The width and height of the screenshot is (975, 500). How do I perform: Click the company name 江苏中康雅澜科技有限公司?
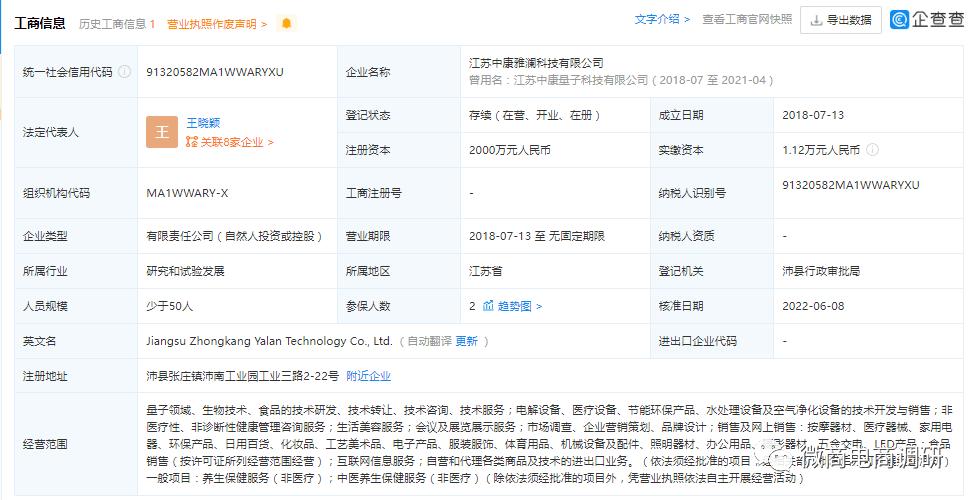[x=536, y=63]
